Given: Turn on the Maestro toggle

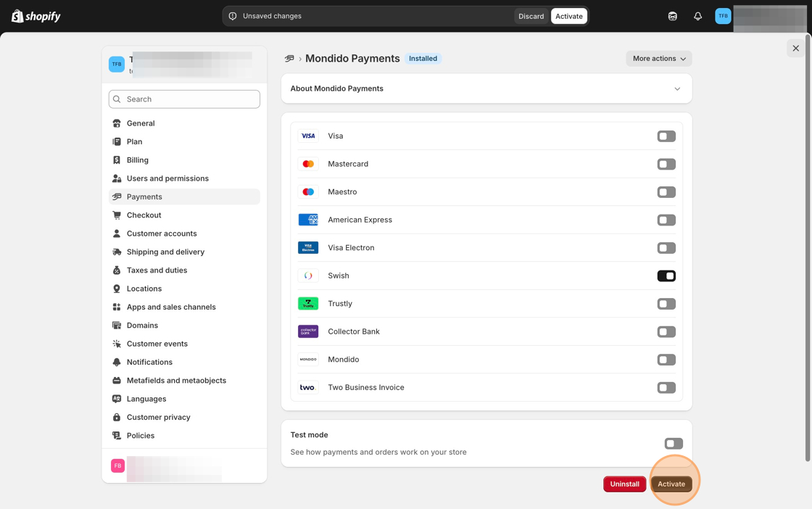Looking at the screenshot, I should (x=666, y=192).
